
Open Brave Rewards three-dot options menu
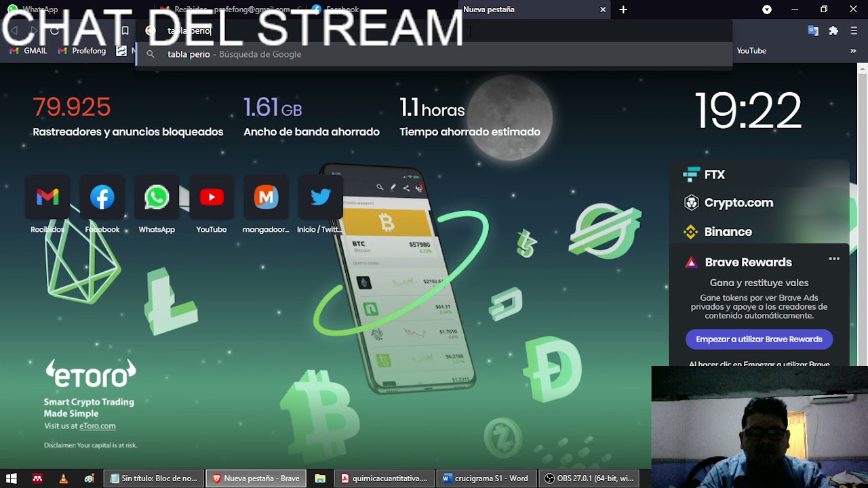(x=834, y=258)
